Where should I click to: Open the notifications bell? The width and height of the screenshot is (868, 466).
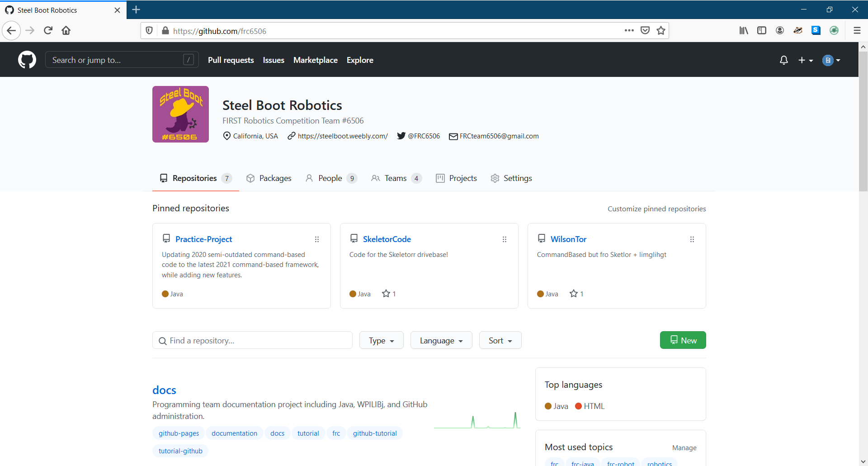[784, 60]
